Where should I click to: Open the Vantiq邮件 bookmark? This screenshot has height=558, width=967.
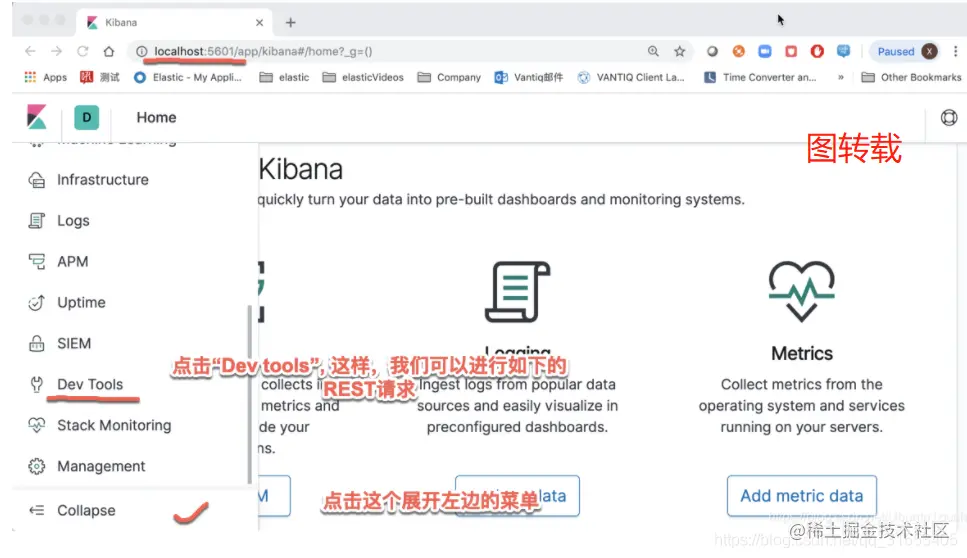[529, 77]
